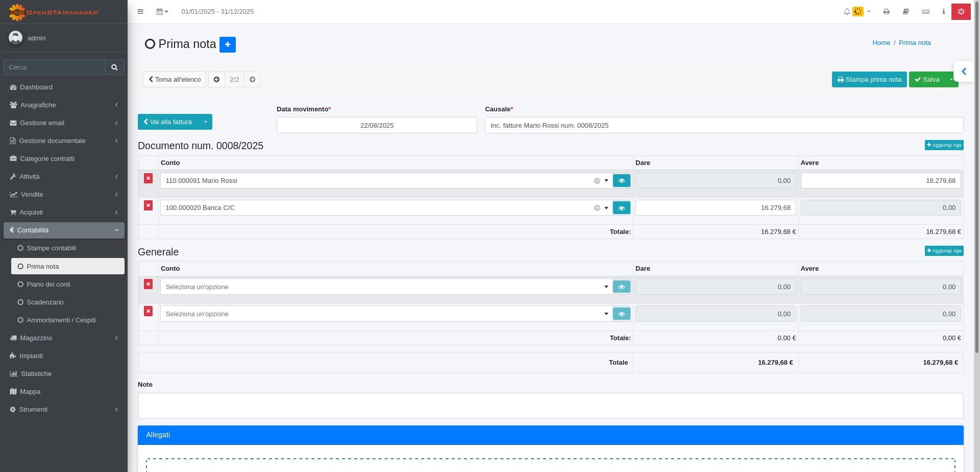Screen dimensions: 980x472
Task: Open first Generale account selector dropdown
Action: click(386, 287)
